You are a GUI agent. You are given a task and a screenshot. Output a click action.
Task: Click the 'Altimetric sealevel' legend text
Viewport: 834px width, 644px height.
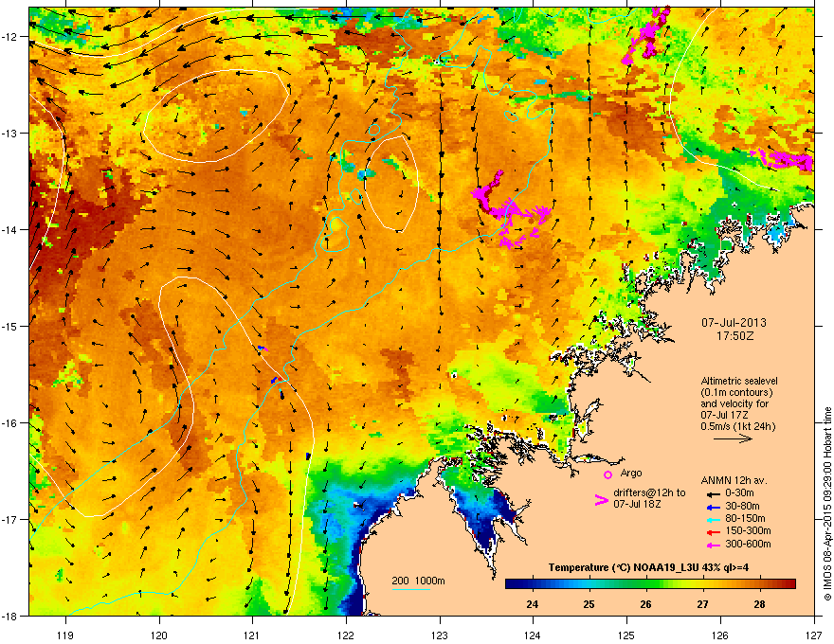tap(739, 381)
